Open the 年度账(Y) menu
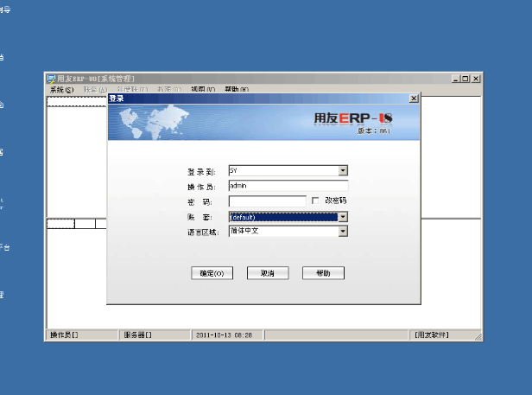Image resolution: width=532 pixels, height=395 pixels. click(132, 90)
